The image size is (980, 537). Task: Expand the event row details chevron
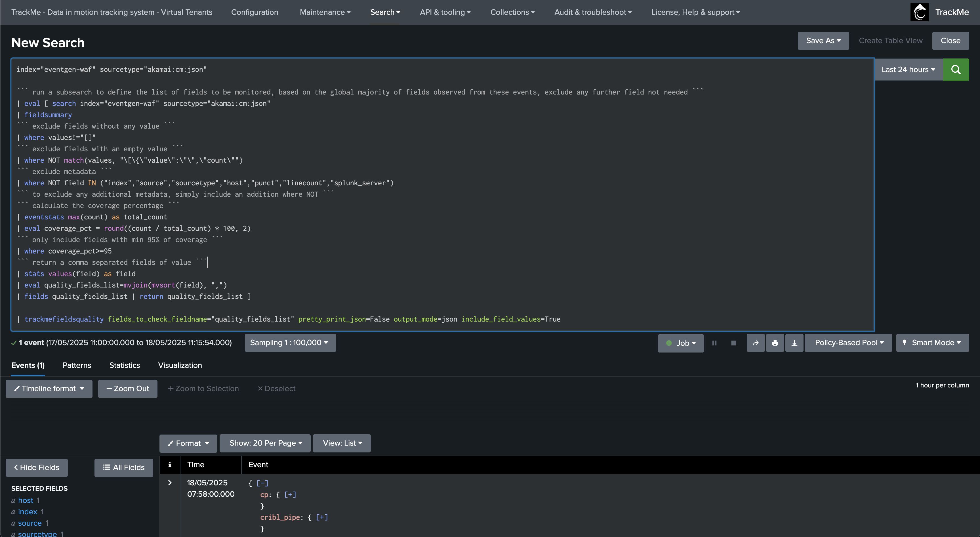click(170, 483)
